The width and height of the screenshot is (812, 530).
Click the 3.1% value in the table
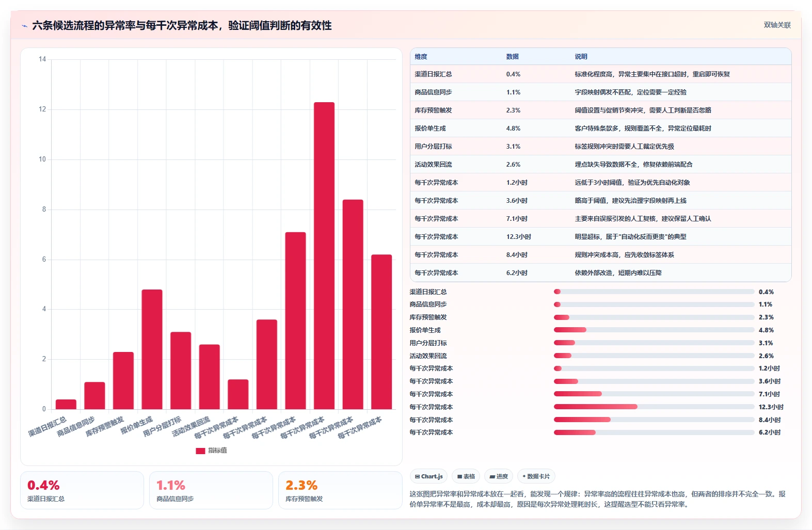(x=513, y=147)
